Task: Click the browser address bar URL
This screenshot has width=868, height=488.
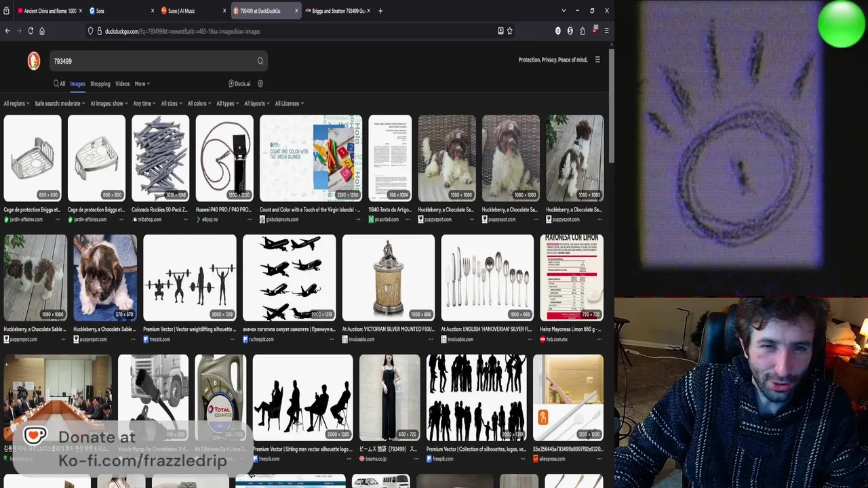Action: tap(182, 31)
